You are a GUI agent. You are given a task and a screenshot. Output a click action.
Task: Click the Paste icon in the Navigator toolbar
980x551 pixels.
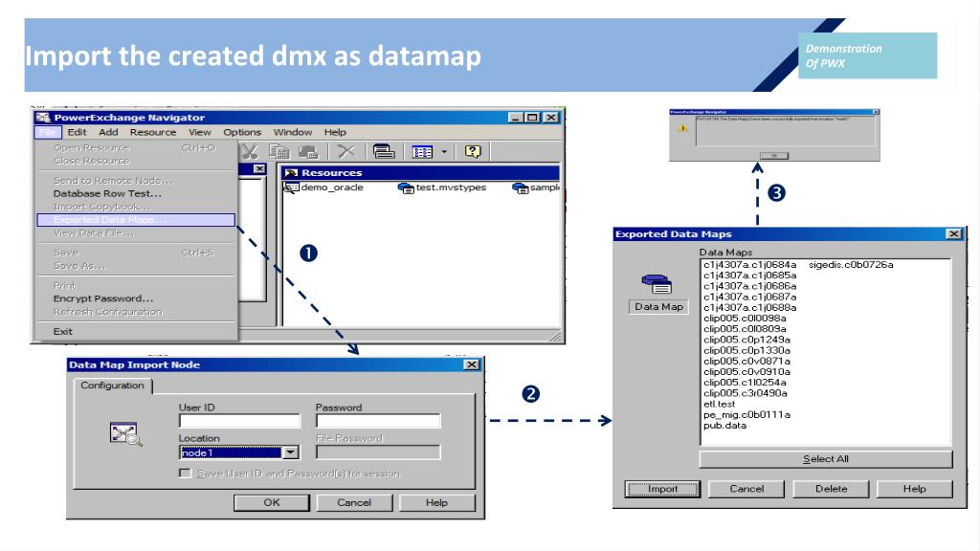tap(308, 151)
